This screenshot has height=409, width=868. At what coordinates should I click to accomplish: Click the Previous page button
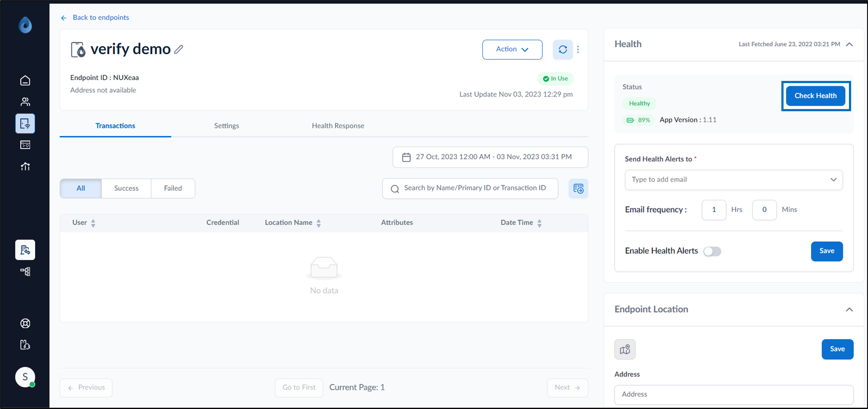[x=86, y=387]
